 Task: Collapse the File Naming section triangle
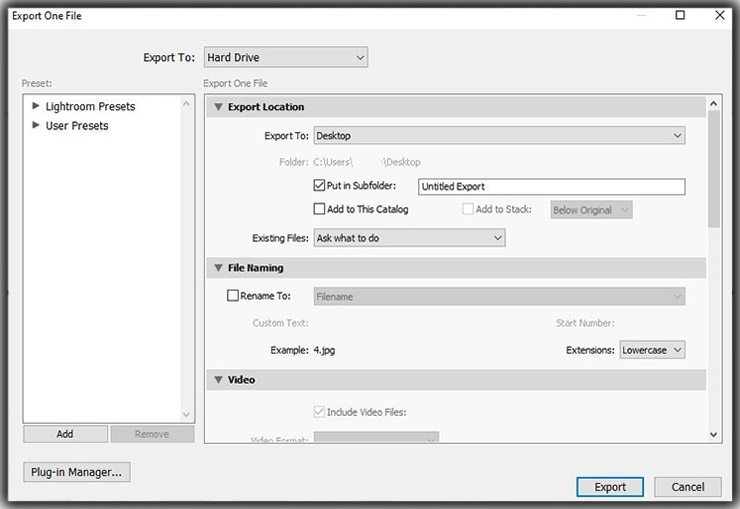tap(218, 268)
